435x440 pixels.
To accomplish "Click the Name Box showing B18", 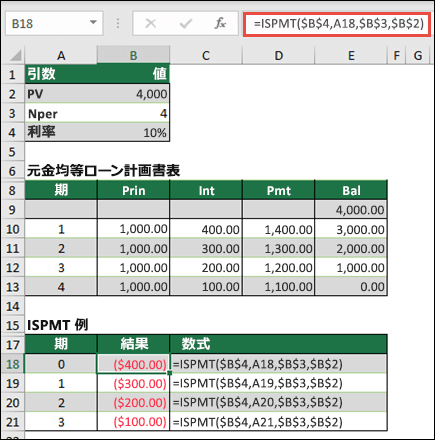I will [54, 23].
